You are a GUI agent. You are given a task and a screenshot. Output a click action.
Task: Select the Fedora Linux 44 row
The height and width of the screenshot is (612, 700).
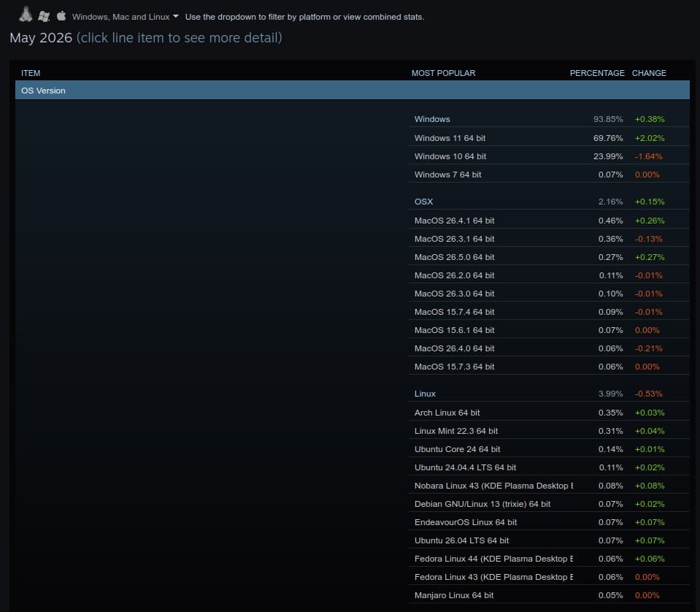pos(549,559)
